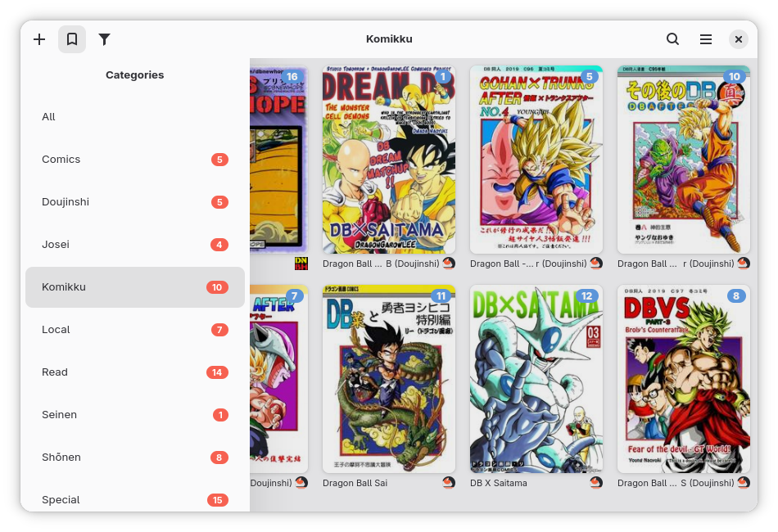778x532 pixels.
Task: Select the Komikku category
Action: point(135,287)
